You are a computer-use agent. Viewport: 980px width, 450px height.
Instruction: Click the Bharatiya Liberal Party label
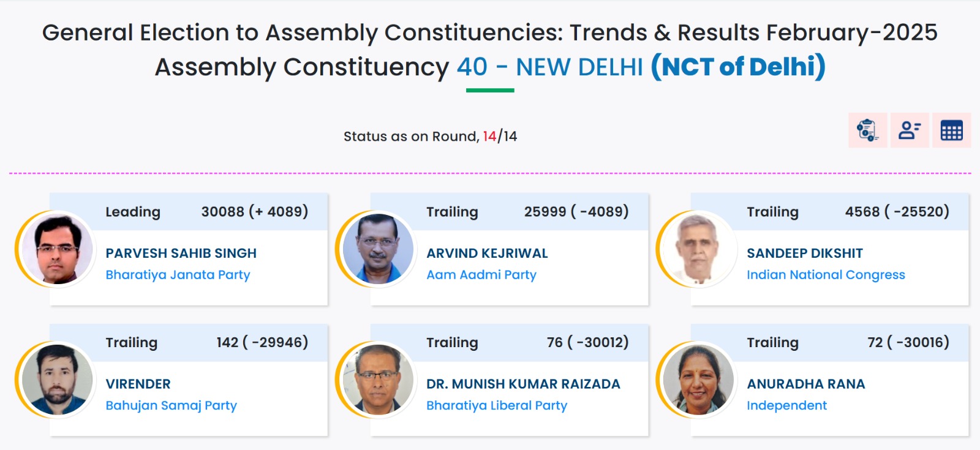click(497, 405)
